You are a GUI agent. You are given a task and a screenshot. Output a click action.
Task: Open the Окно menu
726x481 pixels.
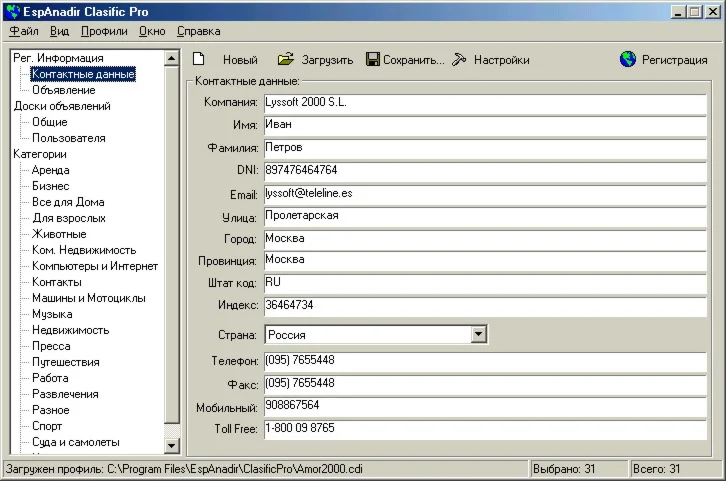pos(152,31)
